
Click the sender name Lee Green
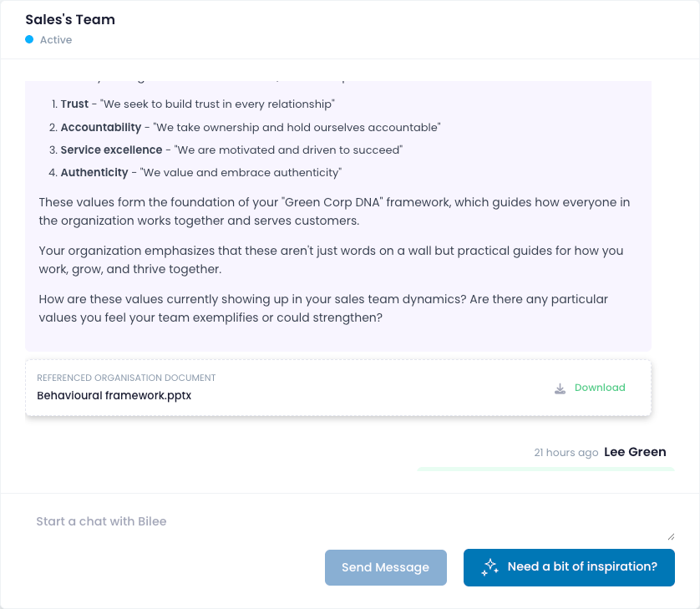click(x=635, y=452)
